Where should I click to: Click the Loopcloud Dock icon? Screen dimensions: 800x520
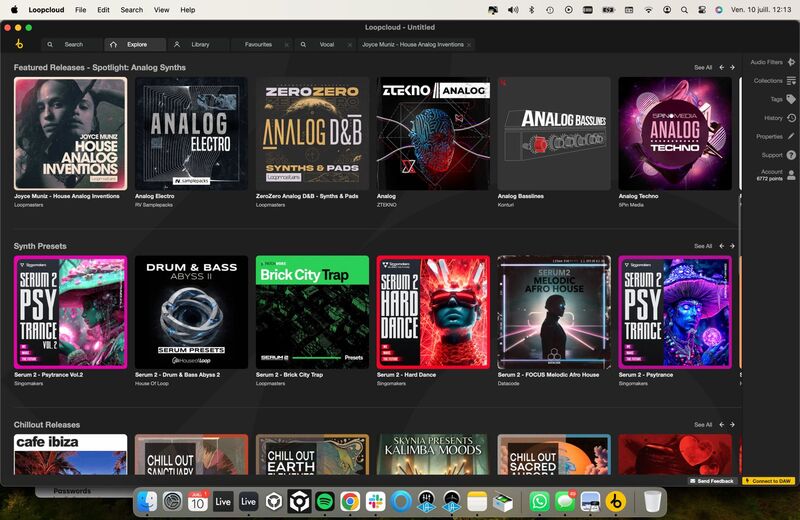pos(616,502)
